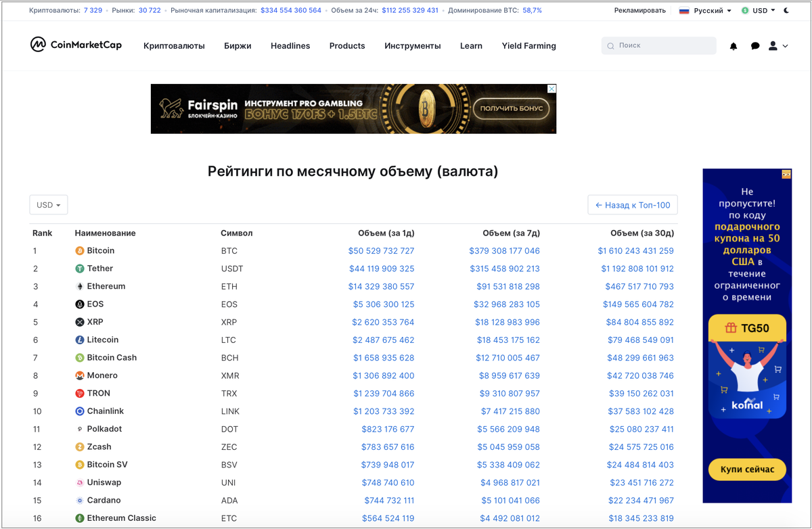Click Monero 1d volume $1 306 892 400
812x529 pixels.
[384, 375]
